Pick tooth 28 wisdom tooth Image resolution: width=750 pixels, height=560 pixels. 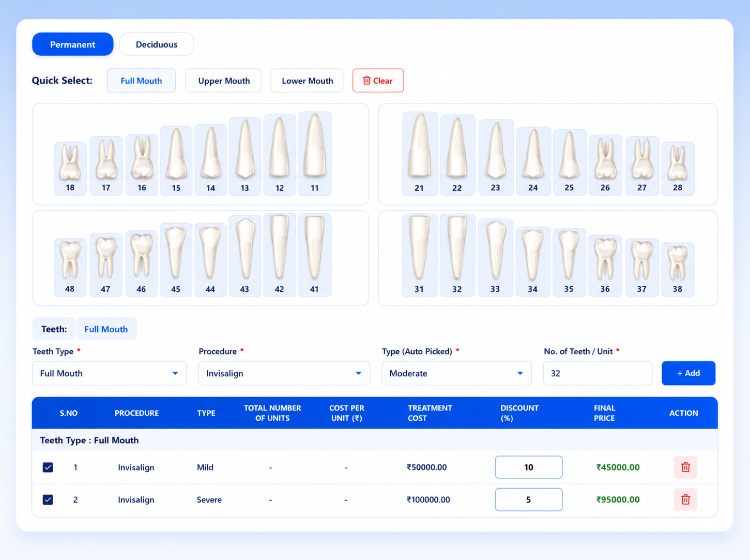click(x=678, y=168)
